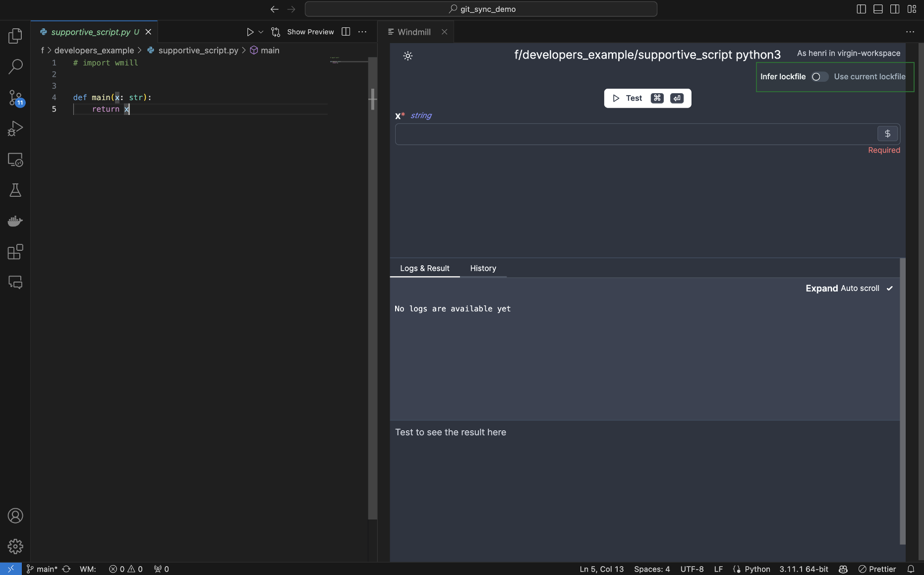This screenshot has height=575, width=924.
Task: Select the Windmill editor tab
Action: [414, 32]
